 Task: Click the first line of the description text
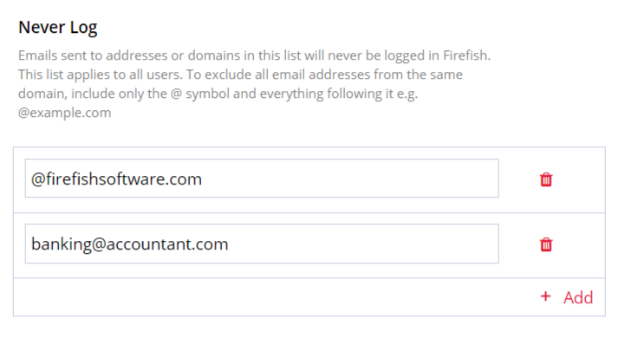point(254,55)
